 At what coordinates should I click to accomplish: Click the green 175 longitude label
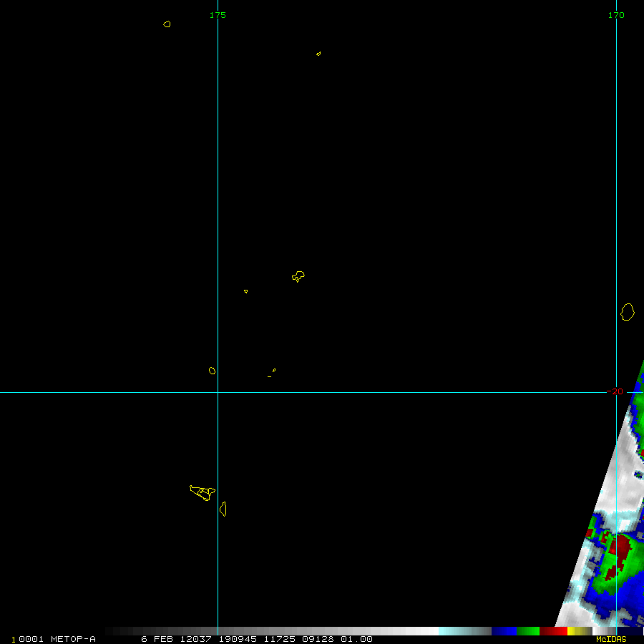tap(218, 15)
